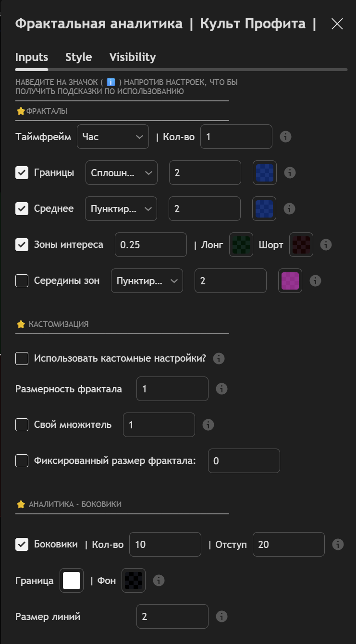Enable Использовать кастомные настройки checkbox

coord(22,358)
